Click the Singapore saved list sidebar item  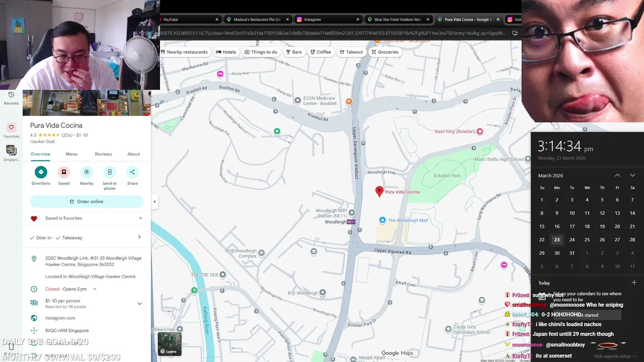[11, 153]
